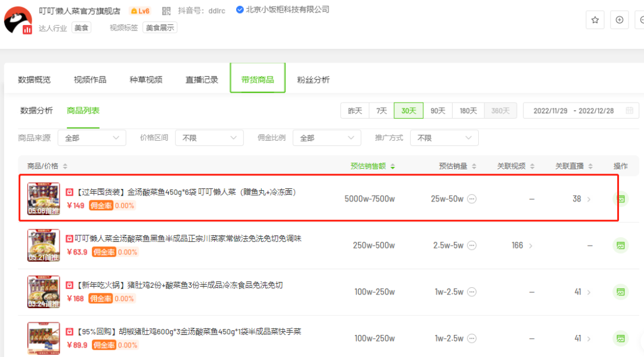The width and height of the screenshot is (644, 357).
Task: Select the 90天 time range
Action: (x=438, y=111)
